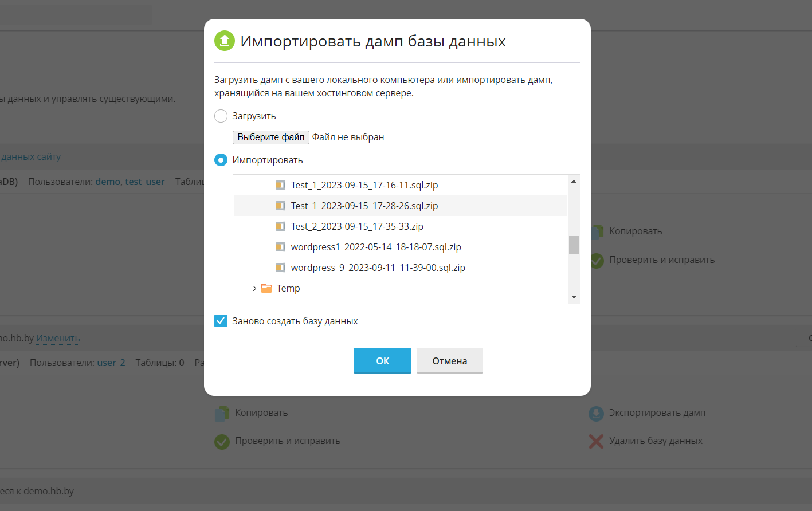
Task: Click archive icon of Test_1_2023-09-15_17-16-11.sql.zip
Action: 280,185
